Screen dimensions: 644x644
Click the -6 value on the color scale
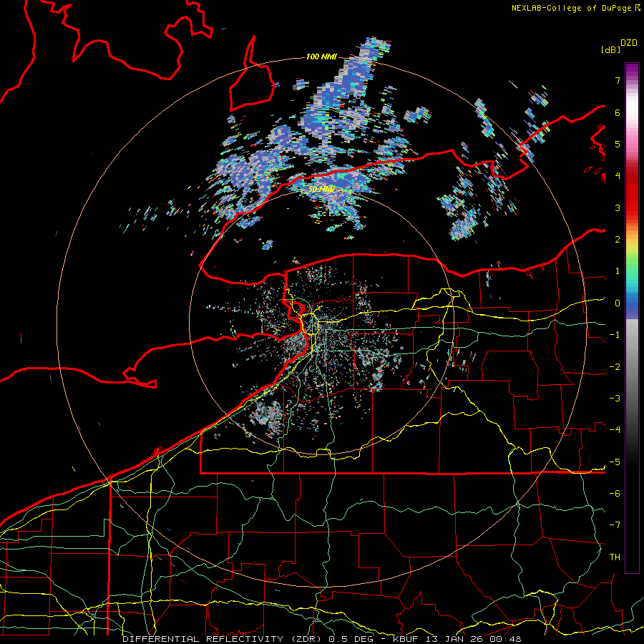[x=615, y=494]
